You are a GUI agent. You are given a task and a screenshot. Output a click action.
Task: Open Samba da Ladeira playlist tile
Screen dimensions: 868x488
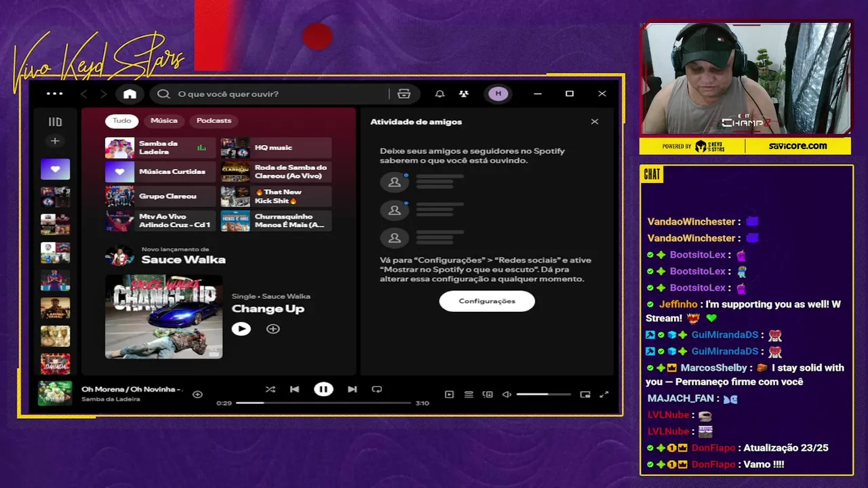[x=160, y=148]
